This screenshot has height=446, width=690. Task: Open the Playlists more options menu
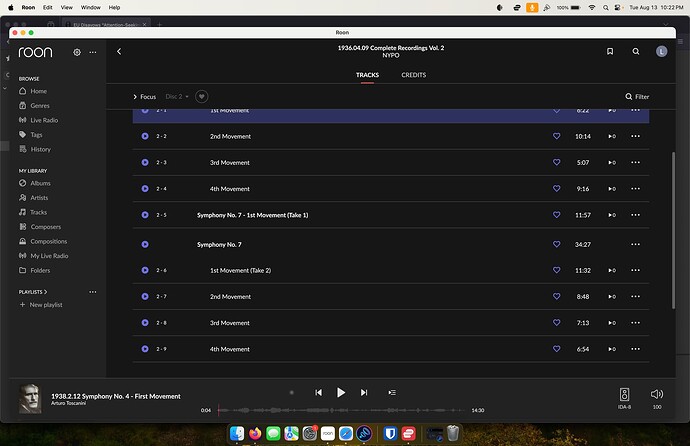pyautogui.click(x=93, y=292)
